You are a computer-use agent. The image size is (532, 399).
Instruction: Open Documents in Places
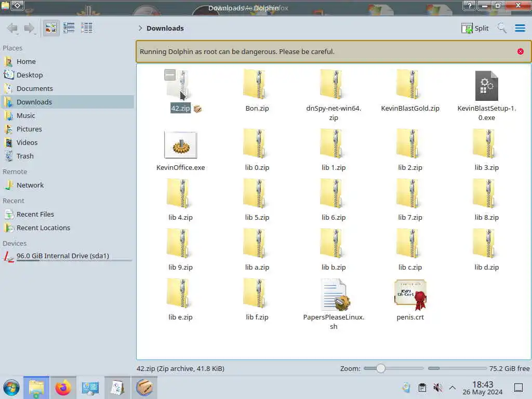pos(67,88)
